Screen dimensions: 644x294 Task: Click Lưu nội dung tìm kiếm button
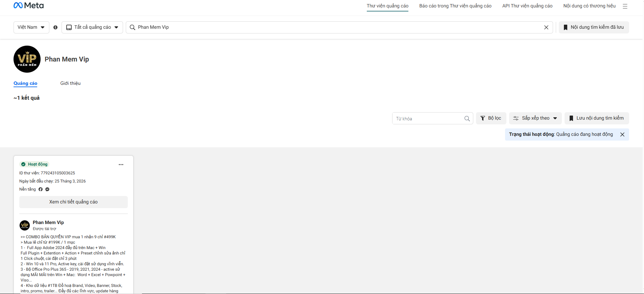(x=597, y=118)
